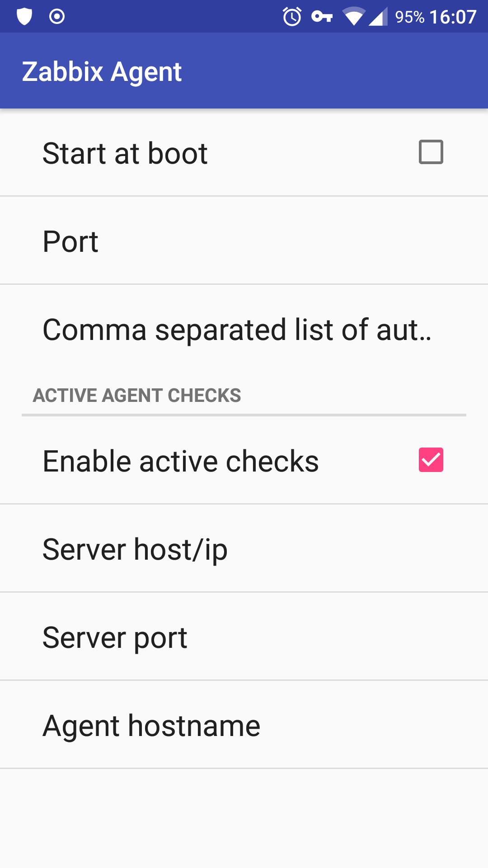The width and height of the screenshot is (488, 868).
Task: Tap the ACTIVE AGENT CHECKS section header
Action: pos(137,395)
